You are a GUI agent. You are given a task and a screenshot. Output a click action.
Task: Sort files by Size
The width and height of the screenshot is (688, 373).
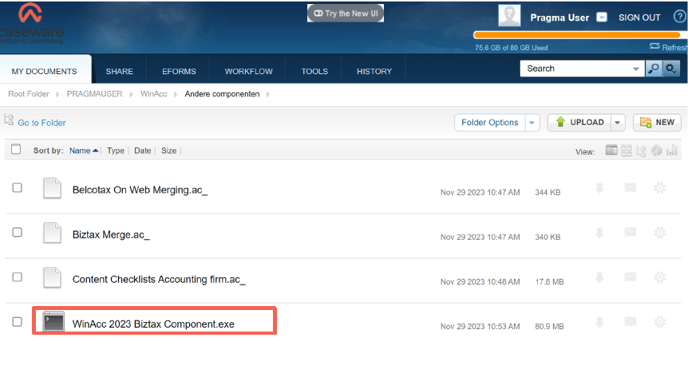pos(168,151)
